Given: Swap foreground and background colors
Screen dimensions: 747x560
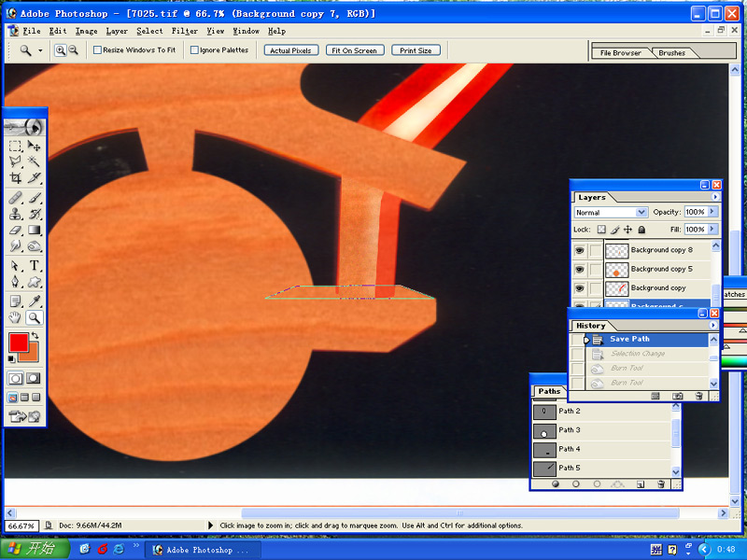Looking at the screenshot, I should pos(35,336).
